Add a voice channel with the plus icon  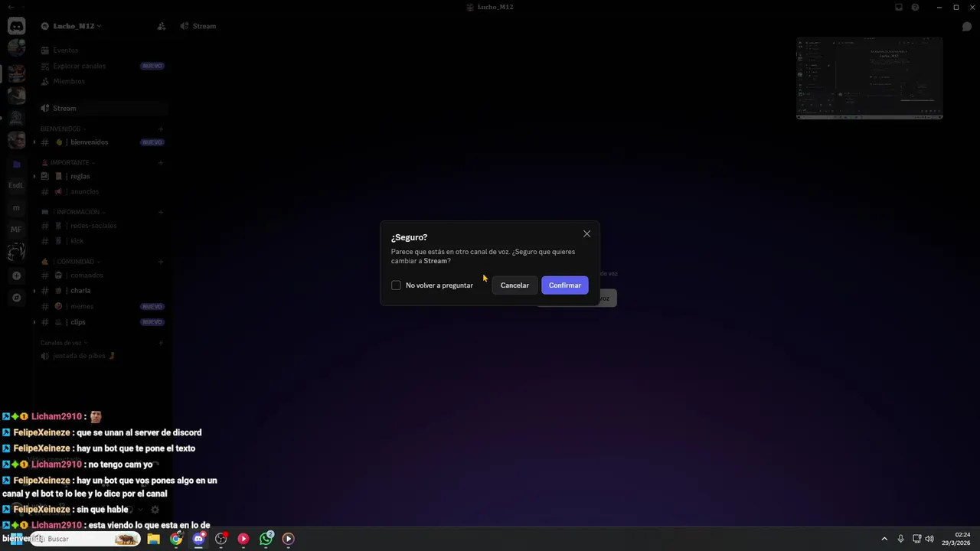[161, 343]
